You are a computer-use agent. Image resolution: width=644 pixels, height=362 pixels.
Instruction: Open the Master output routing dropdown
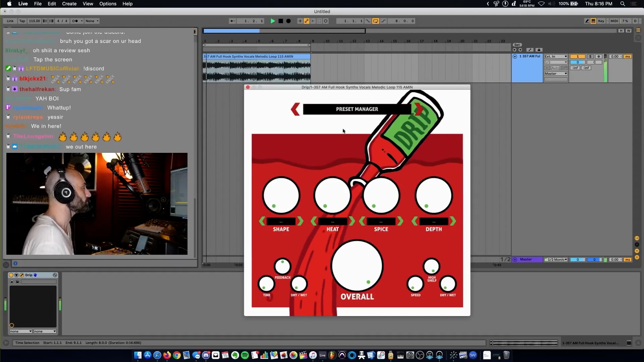(556, 73)
